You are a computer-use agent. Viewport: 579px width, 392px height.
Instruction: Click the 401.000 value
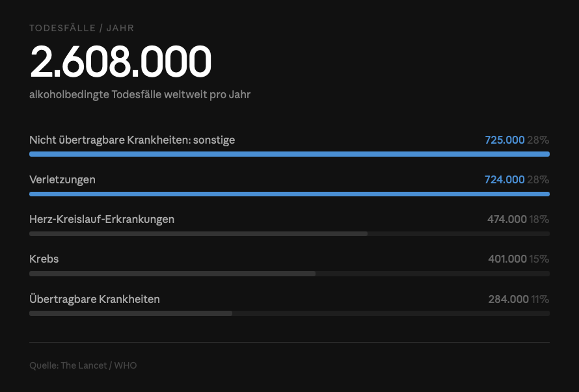pos(507,259)
